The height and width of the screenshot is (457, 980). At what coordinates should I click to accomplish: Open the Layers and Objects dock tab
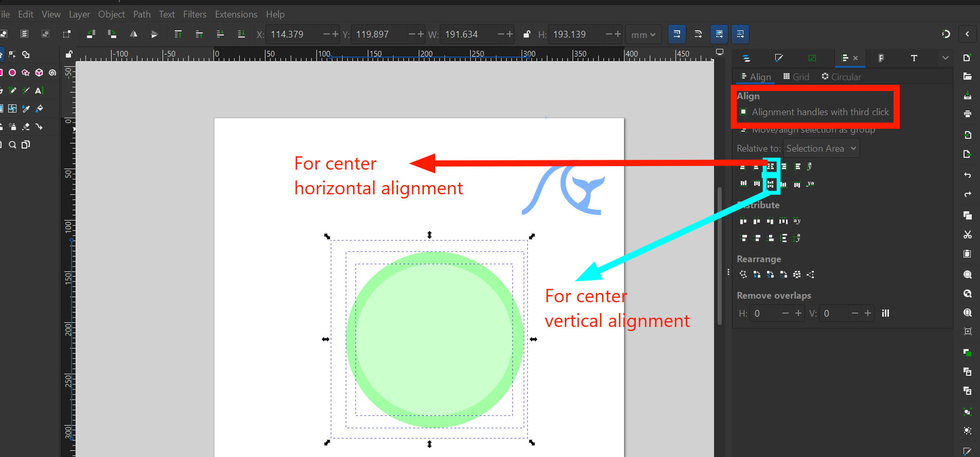[x=746, y=58]
